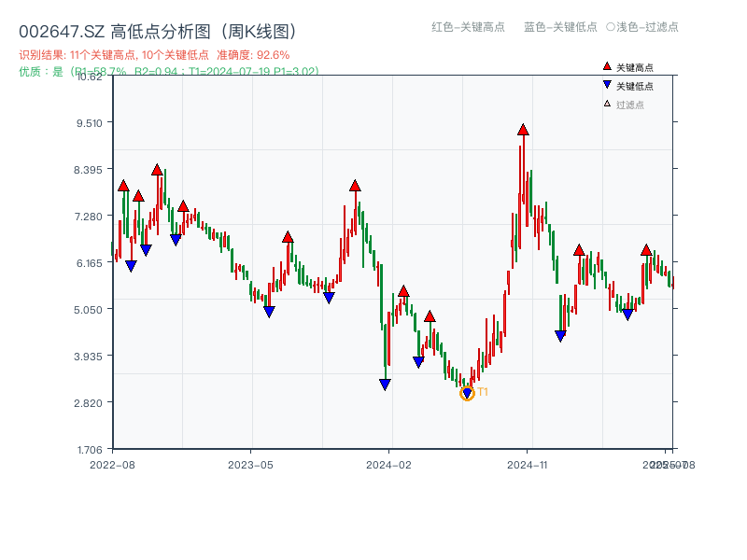Select the blue key-low triangle near 2023-05
The width and height of the screenshot is (747, 560).
tap(269, 309)
